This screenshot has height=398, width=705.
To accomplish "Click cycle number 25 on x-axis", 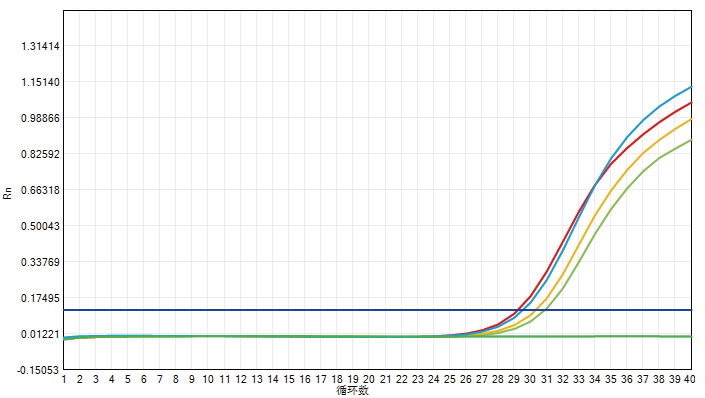I will (450, 379).
